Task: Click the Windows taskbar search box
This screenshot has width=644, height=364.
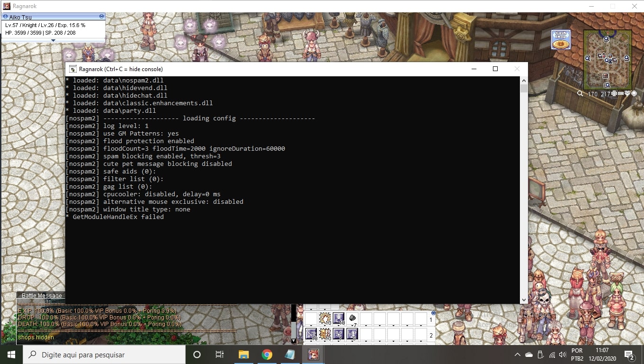Action: click(x=104, y=355)
